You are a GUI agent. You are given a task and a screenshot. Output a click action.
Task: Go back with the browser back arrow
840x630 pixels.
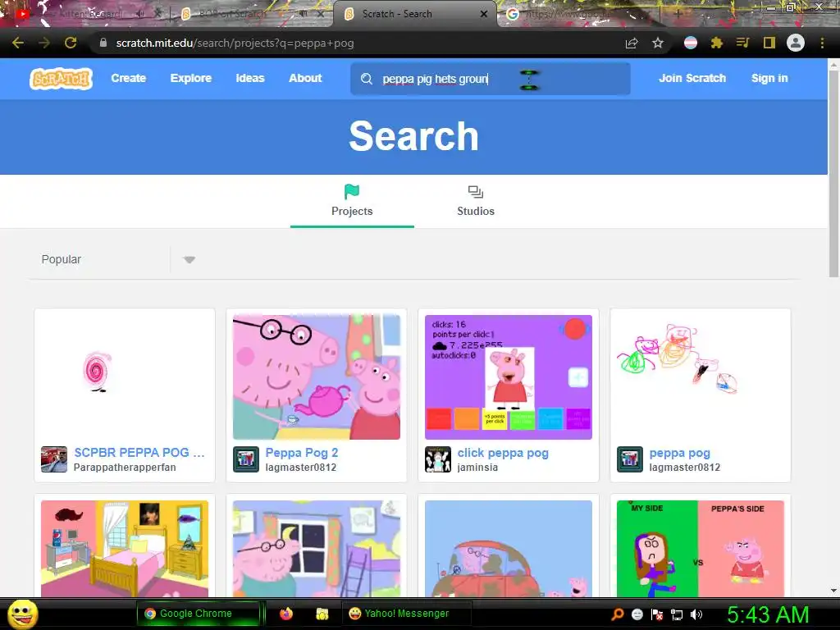click(x=18, y=43)
